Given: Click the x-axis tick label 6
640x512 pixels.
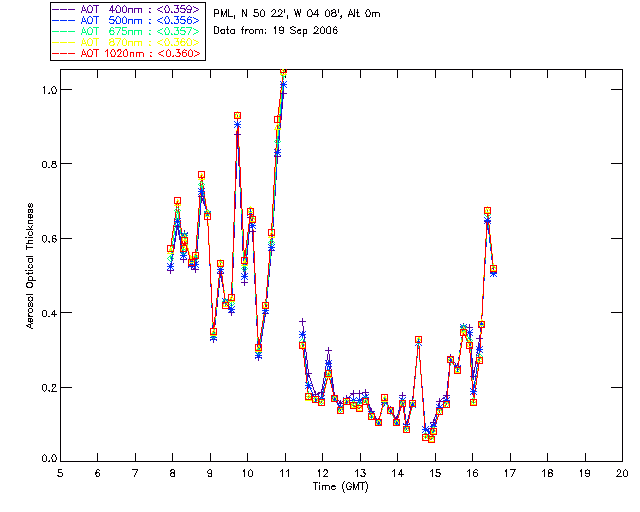Looking at the screenshot, I should [x=98, y=473].
